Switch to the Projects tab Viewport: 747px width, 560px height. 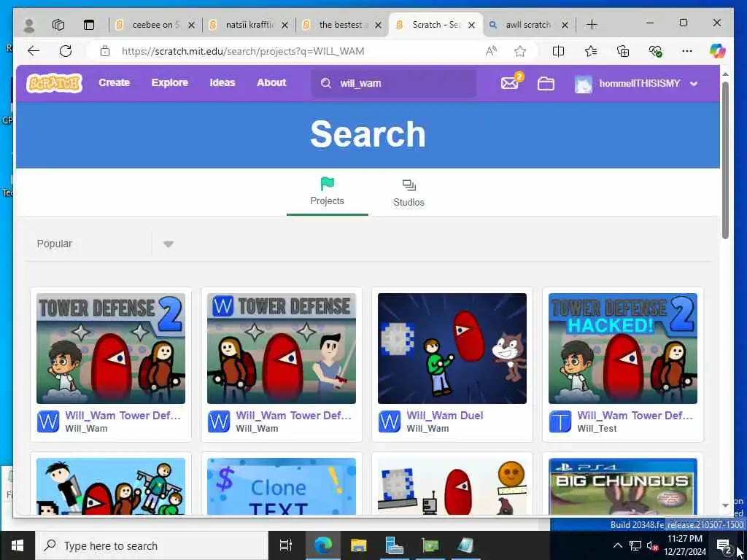(328, 192)
